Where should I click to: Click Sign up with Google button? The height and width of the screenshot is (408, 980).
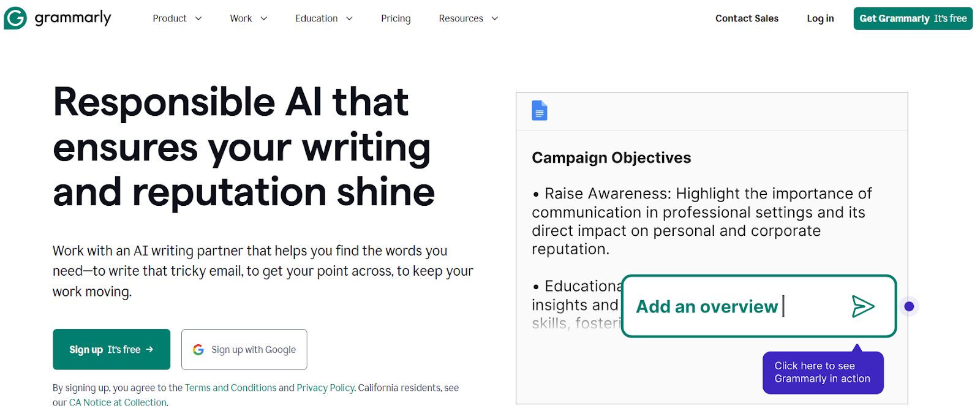[x=244, y=350]
